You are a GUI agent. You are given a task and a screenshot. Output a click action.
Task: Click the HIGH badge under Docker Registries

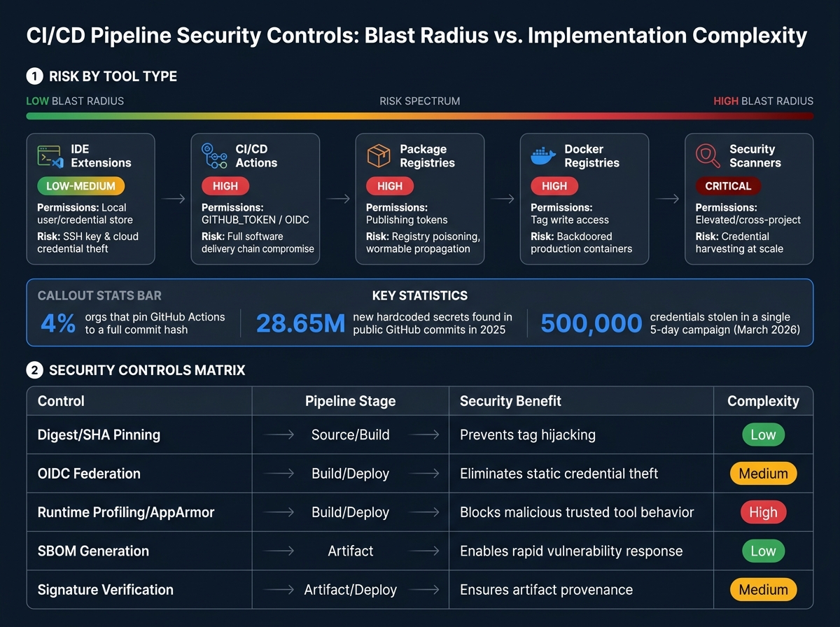pyautogui.click(x=554, y=186)
